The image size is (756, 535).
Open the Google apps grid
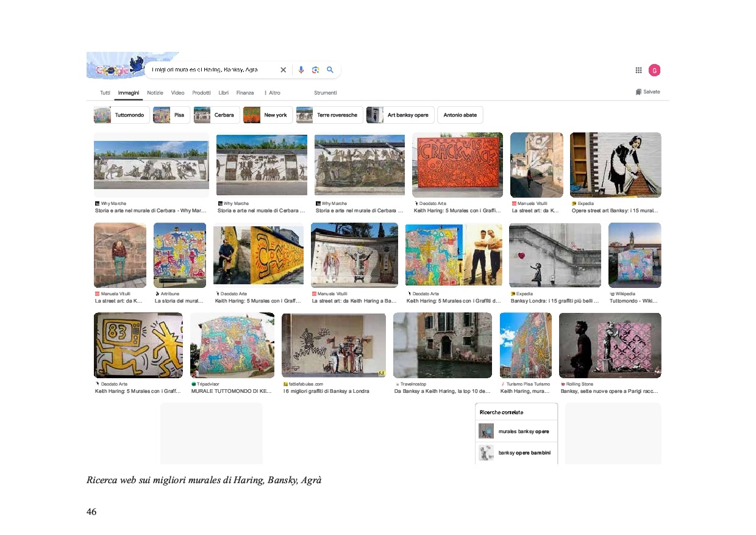tap(638, 70)
